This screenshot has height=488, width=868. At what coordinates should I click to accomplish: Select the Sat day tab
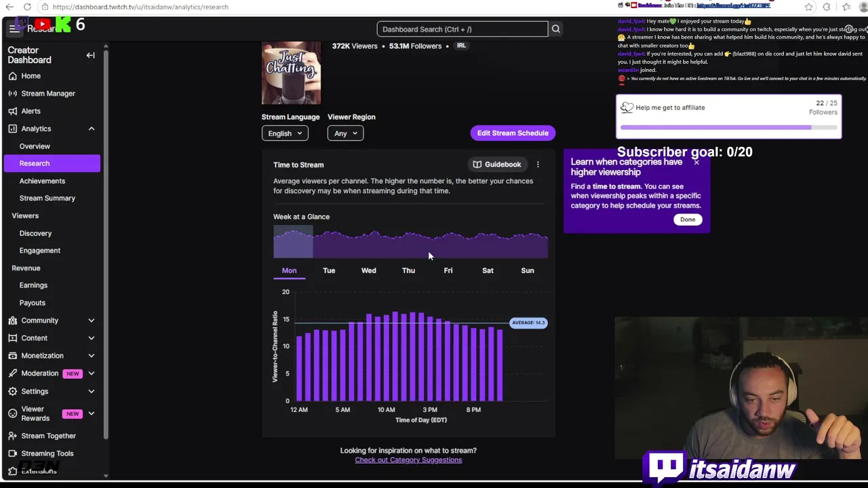click(x=488, y=270)
